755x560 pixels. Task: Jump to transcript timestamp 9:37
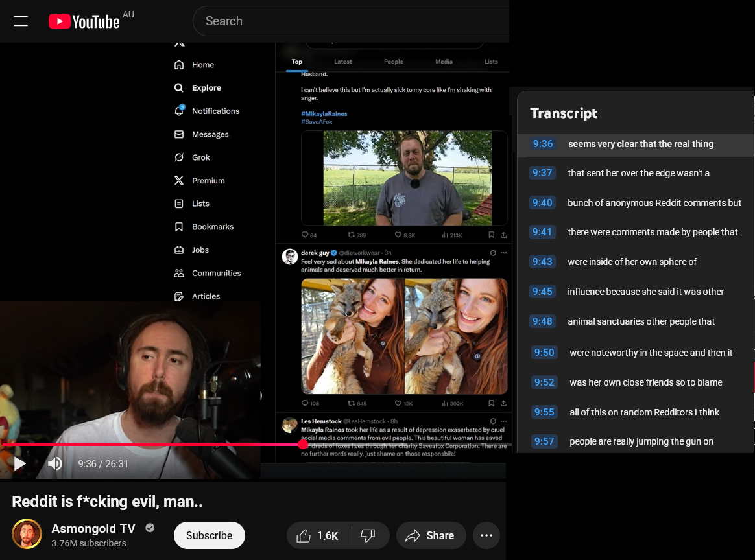542,173
